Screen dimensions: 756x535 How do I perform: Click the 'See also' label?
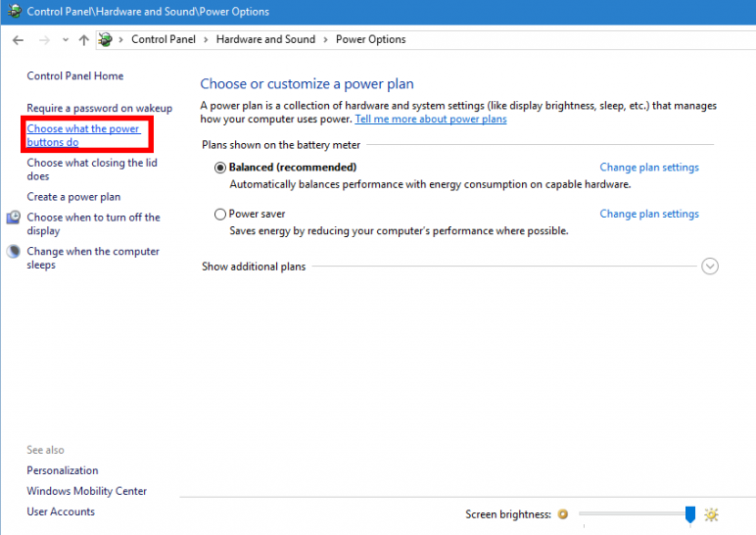(x=45, y=450)
